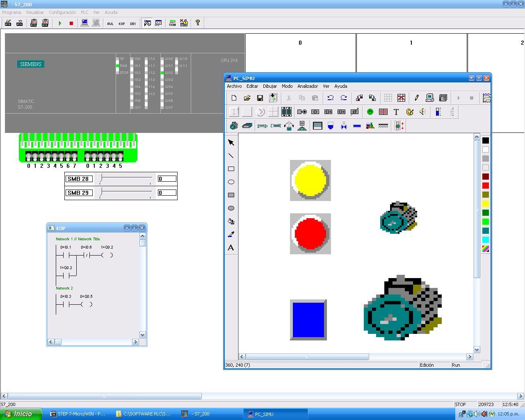
Task: Switch to STEP 7-Micro/WIN in the taskbar
Action: click(78, 414)
